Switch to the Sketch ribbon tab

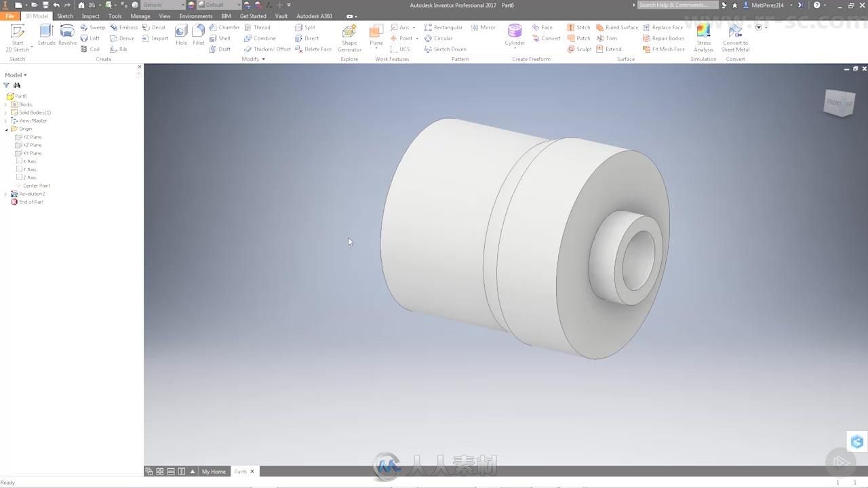(65, 16)
